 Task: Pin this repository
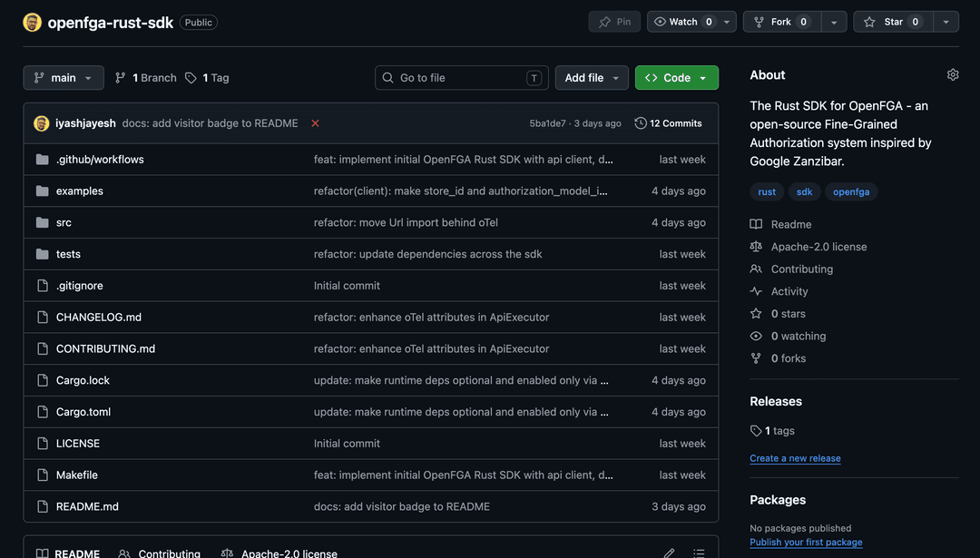(x=614, y=21)
